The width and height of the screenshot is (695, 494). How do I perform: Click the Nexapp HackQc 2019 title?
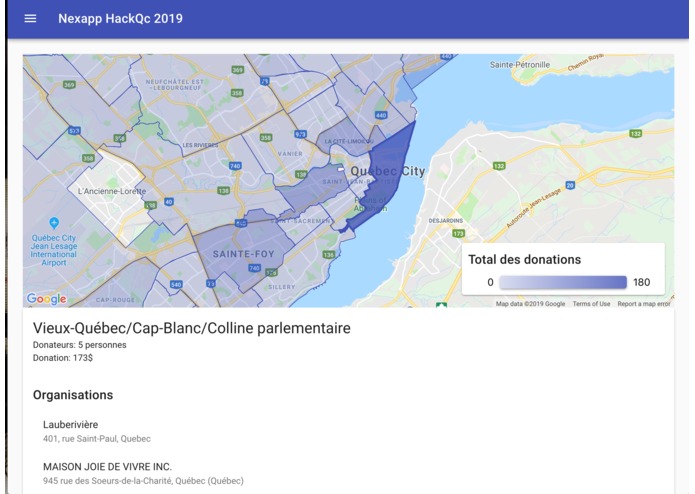pyautogui.click(x=121, y=19)
